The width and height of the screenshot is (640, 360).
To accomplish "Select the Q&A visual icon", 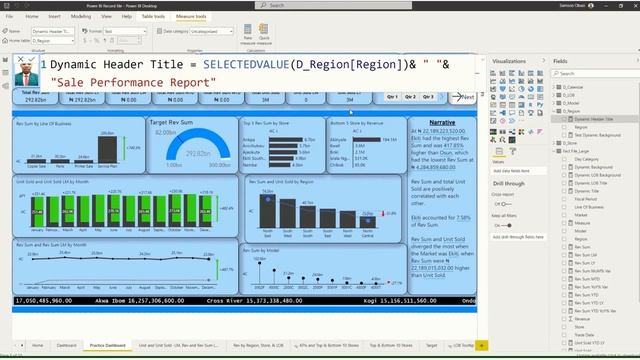I will click(x=512, y=113).
